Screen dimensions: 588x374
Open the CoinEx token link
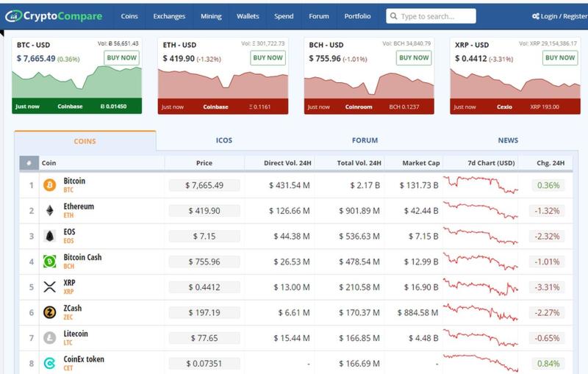[84, 359]
